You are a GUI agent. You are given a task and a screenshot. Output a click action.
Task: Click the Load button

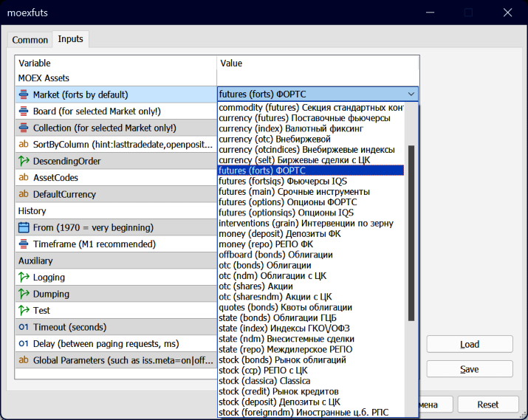click(470, 344)
